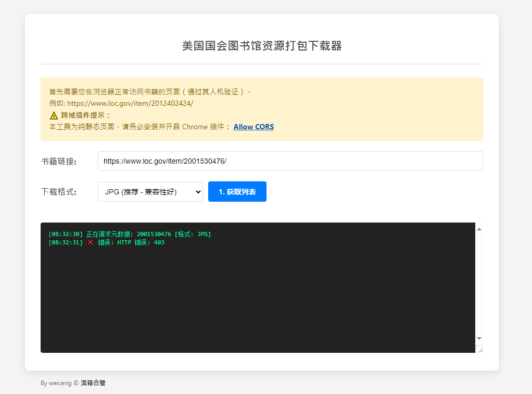Click the red X error icon in log
532x394 pixels.
coord(90,242)
